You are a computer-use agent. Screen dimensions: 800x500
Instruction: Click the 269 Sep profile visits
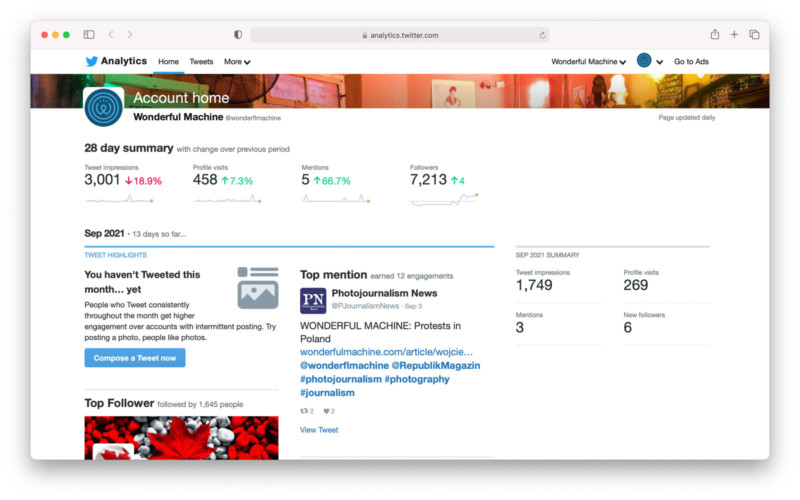(x=636, y=285)
